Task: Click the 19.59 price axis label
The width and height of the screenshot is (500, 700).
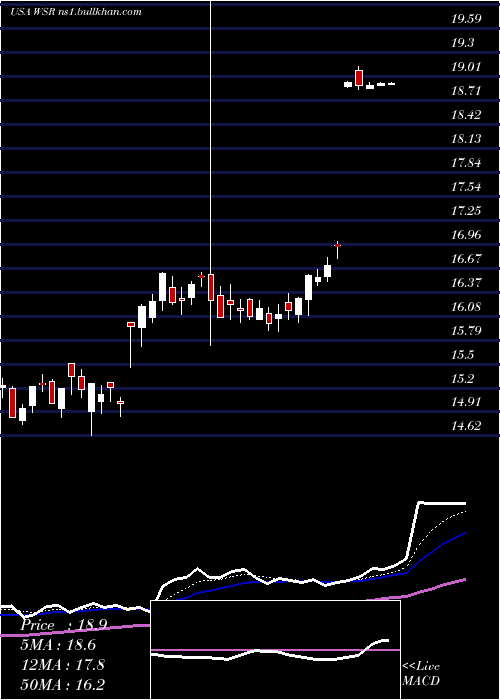Action: click(466, 19)
